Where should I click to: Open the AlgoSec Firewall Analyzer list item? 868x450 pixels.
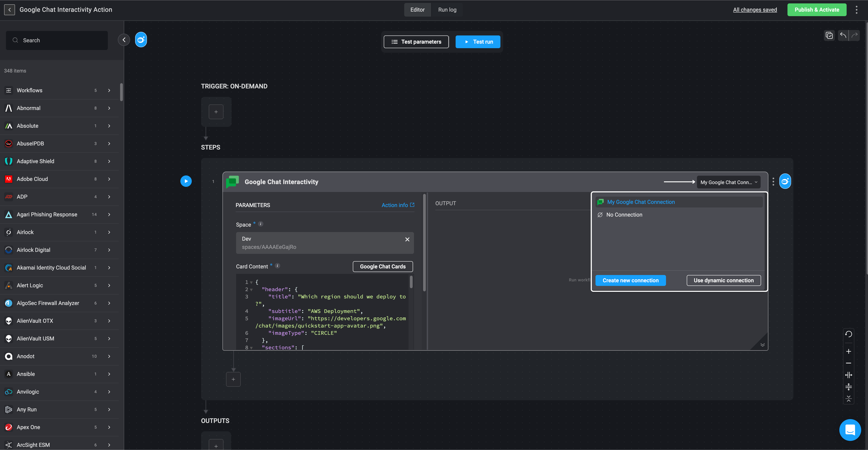point(59,303)
